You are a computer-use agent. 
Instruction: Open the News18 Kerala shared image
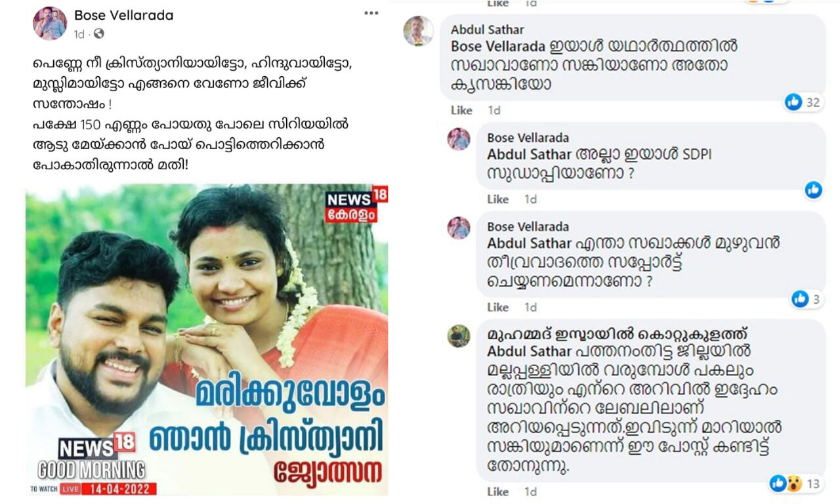click(207, 340)
